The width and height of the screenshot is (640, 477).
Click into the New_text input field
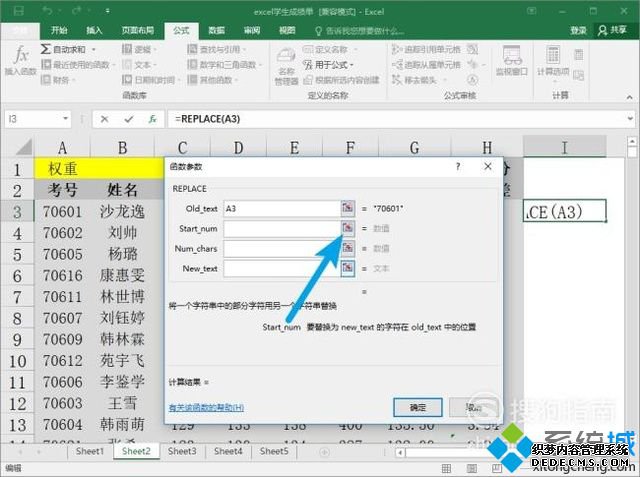pyautogui.click(x=282, y=268)
